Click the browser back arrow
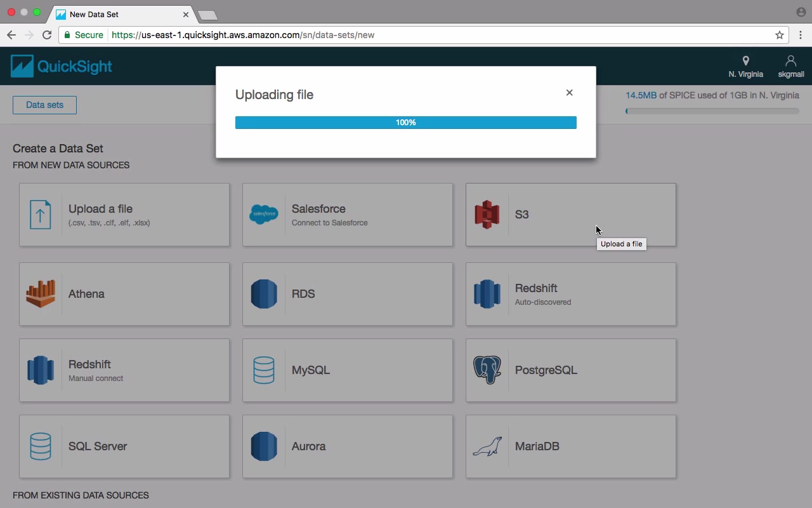 pos(11,35)
